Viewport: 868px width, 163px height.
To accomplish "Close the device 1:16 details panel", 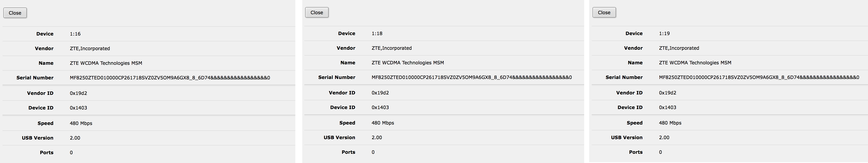I will pyautogui.click(x=15, y=13).
